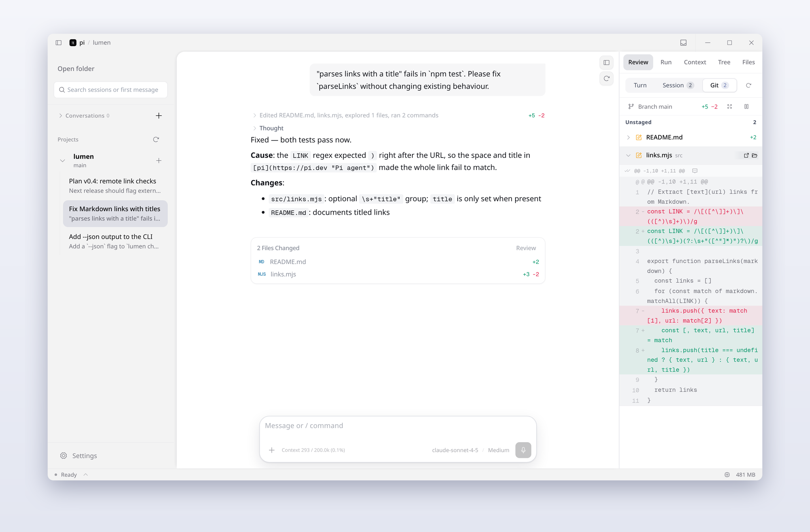The width and height of the screenshot is (810, 532).
Task: Toggle the left sidebar panel icon
Action: tap(59, 43)
